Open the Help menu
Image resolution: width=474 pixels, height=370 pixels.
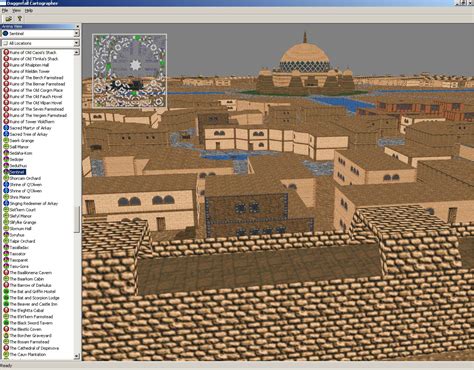(x=29, y=10)
